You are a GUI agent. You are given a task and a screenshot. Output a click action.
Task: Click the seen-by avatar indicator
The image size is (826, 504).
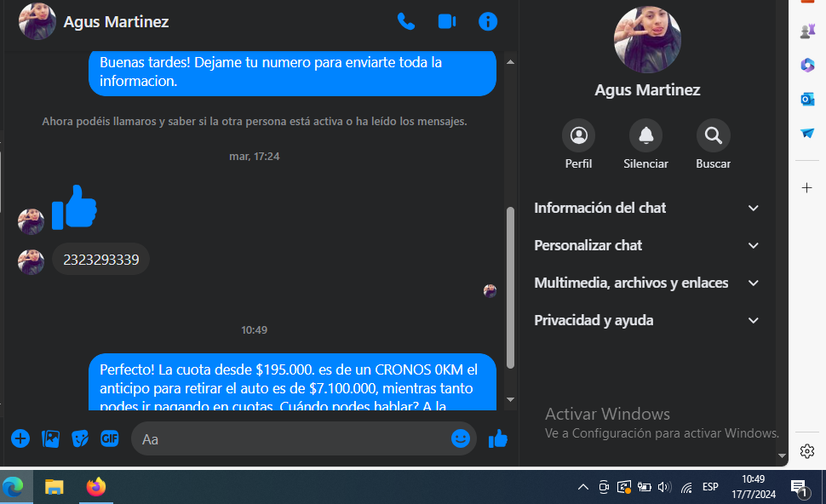[490, 290]
